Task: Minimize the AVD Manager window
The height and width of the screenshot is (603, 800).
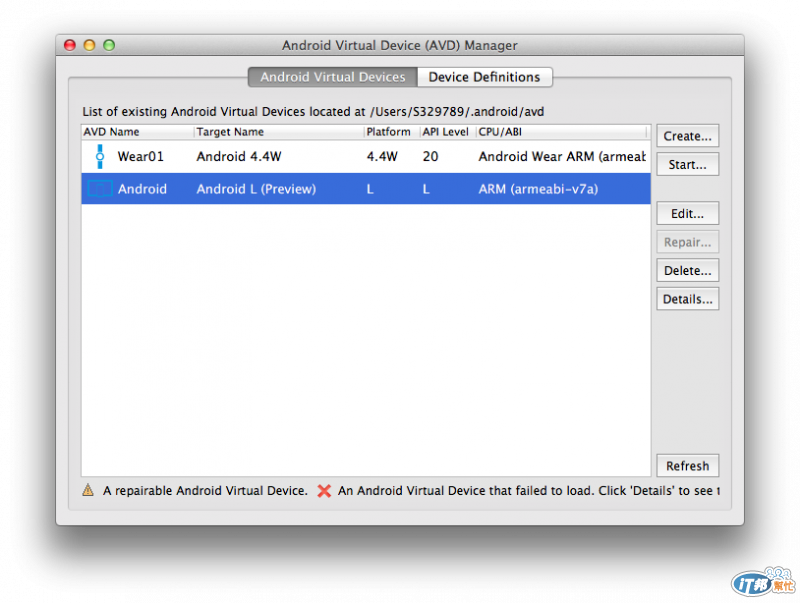Action: (89, 45)
